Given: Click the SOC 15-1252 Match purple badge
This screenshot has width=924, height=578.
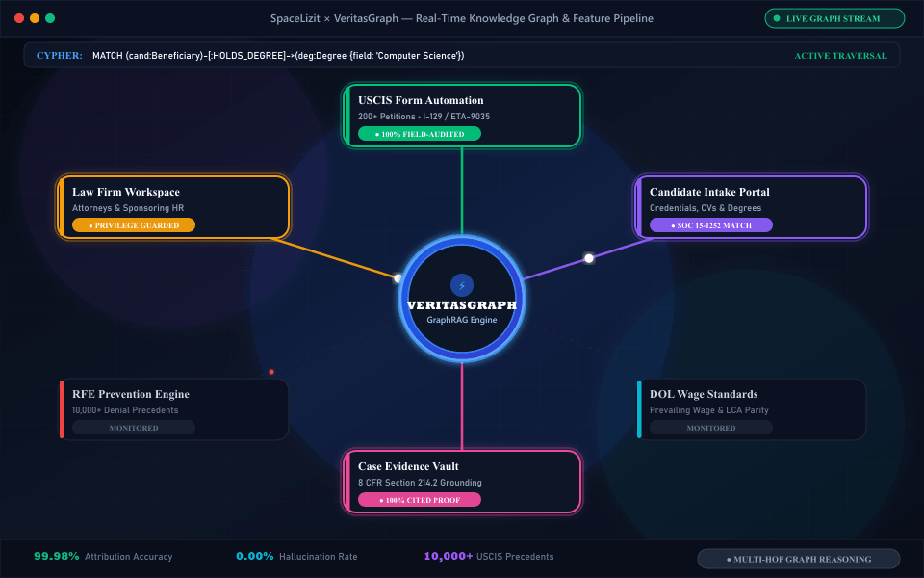Looking at the screenshot, I should (x=711, y=225).
